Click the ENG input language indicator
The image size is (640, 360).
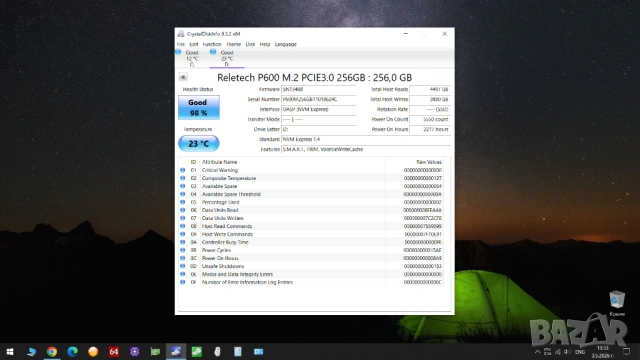click(x=580, y=352)
